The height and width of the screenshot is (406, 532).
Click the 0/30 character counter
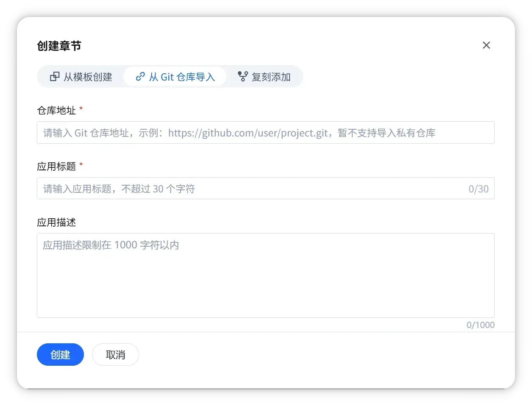click(478, 189)
